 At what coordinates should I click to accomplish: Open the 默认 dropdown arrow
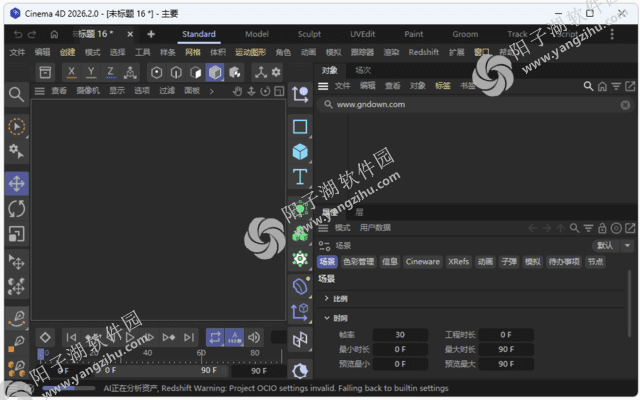coord(627,245)
